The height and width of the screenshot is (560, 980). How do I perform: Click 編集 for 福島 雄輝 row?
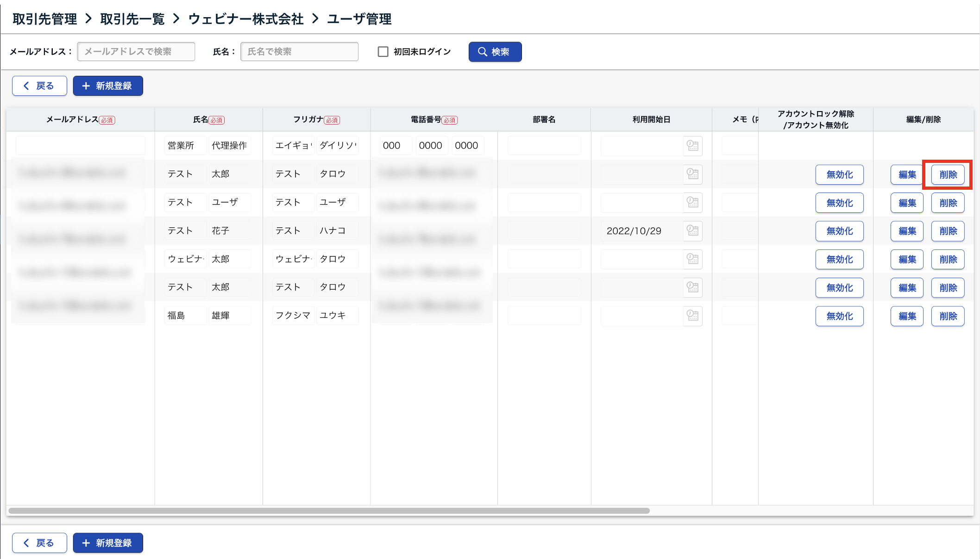[x=907, y=316]
